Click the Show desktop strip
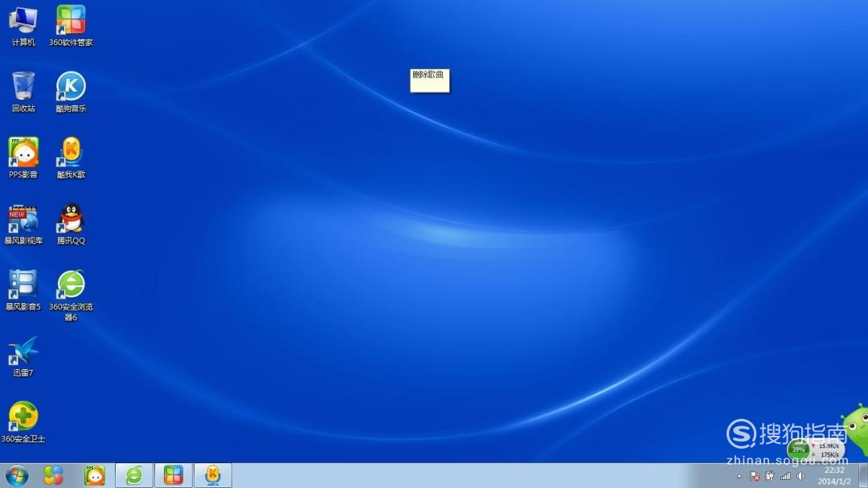The width and height of the screenshot is (868, 488). point(863,476)
